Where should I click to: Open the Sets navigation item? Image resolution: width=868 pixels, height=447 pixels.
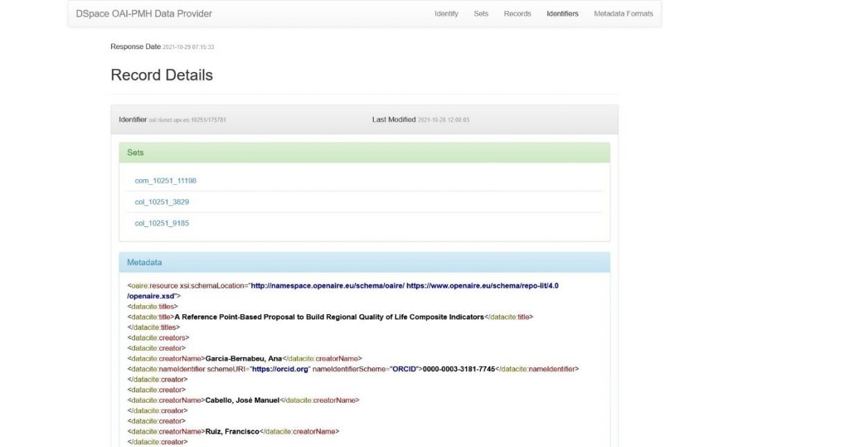tap(481, 14)
